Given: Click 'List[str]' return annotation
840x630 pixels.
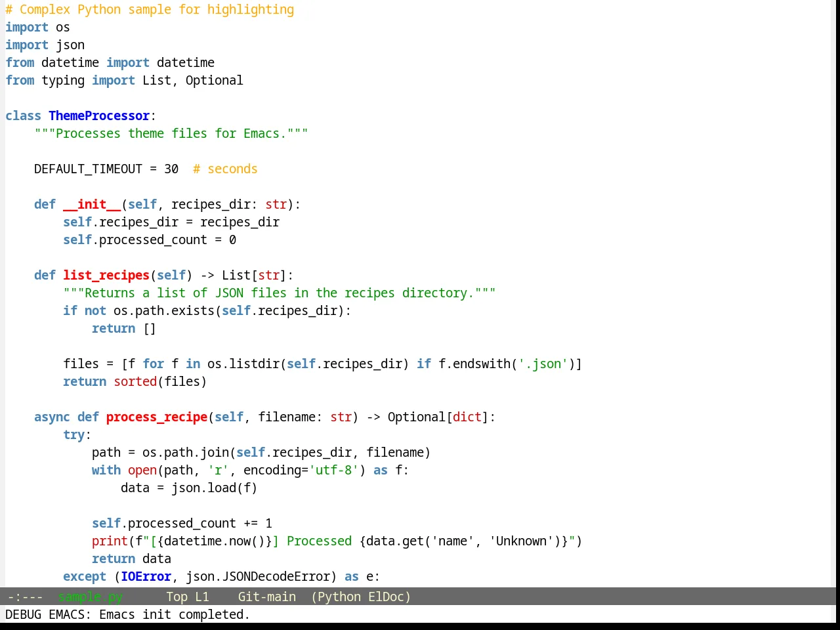Looking at the screenshot, I should (254, 275).
